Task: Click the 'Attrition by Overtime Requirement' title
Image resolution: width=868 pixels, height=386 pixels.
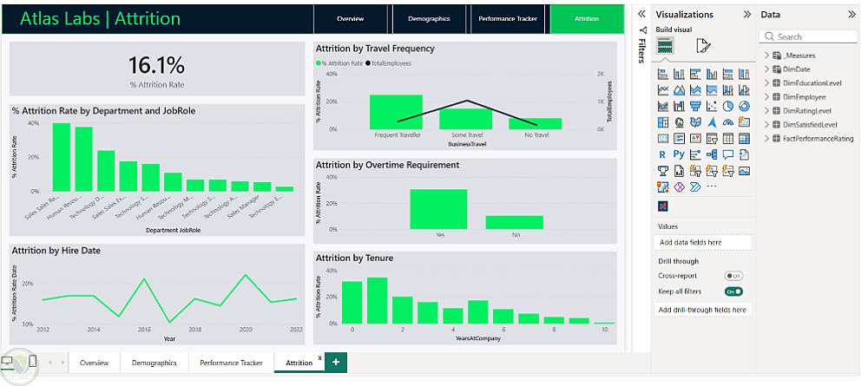Action: (387, 165)
